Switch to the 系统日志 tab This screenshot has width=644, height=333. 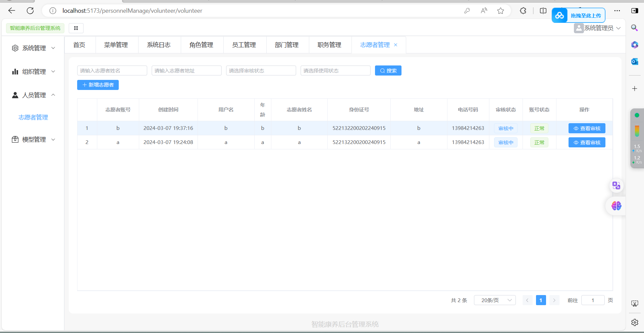[159, 45]
